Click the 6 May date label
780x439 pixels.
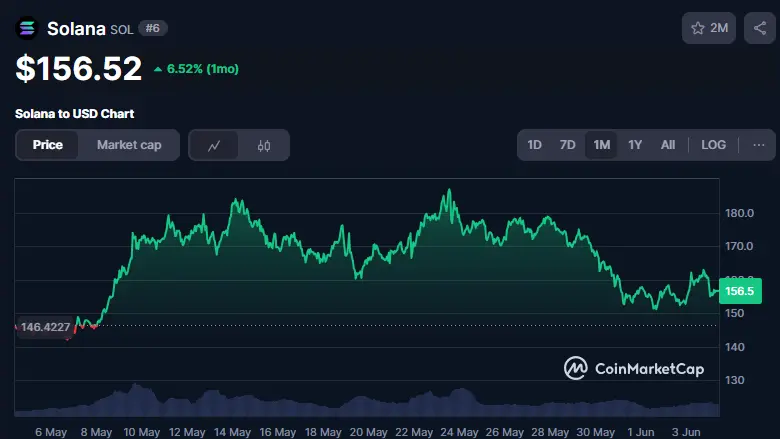pos(51,432)
